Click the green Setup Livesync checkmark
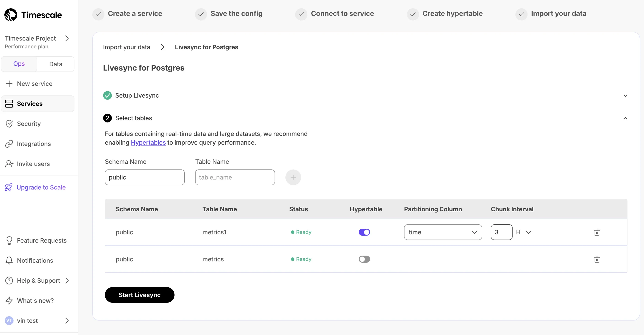 coord(107,95)
